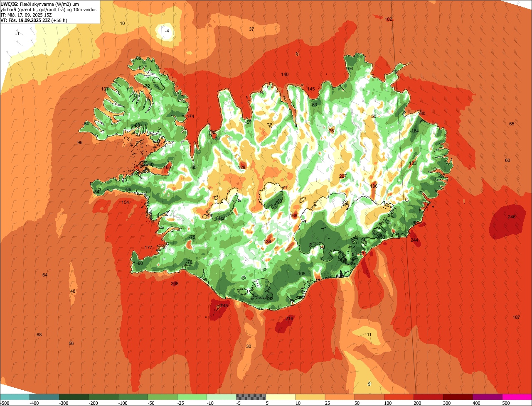Click the '96' value on the map
This screenshot has height=406, width=532.
(80, 142)
